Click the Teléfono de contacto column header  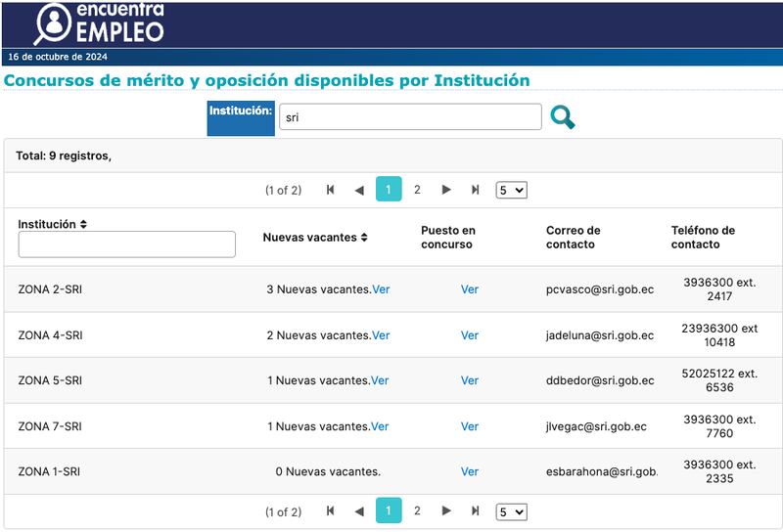pyautogui.click(x=703, y=238)
